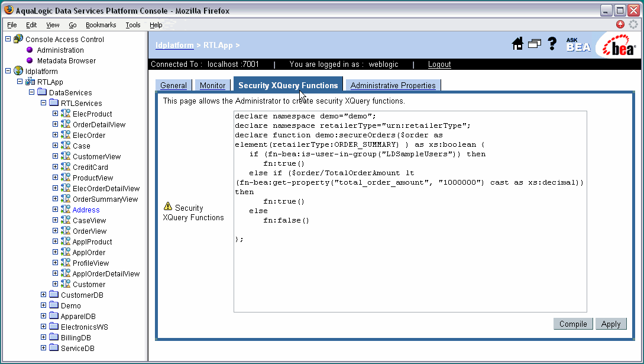Click the CustomerDB folder icon
644x364 pixels.
(54, 294)
